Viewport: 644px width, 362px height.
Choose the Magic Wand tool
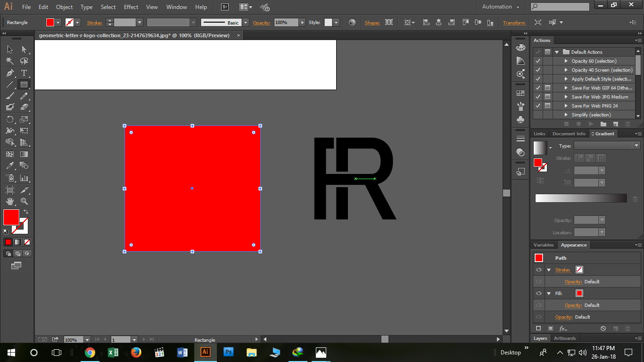(x=9, y=61)
